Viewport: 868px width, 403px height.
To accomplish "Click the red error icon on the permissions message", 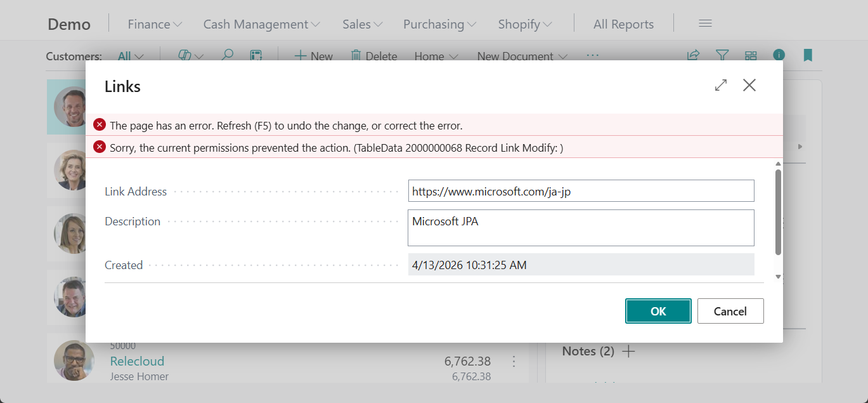I will pyautogui.click(x=100, y=147).
